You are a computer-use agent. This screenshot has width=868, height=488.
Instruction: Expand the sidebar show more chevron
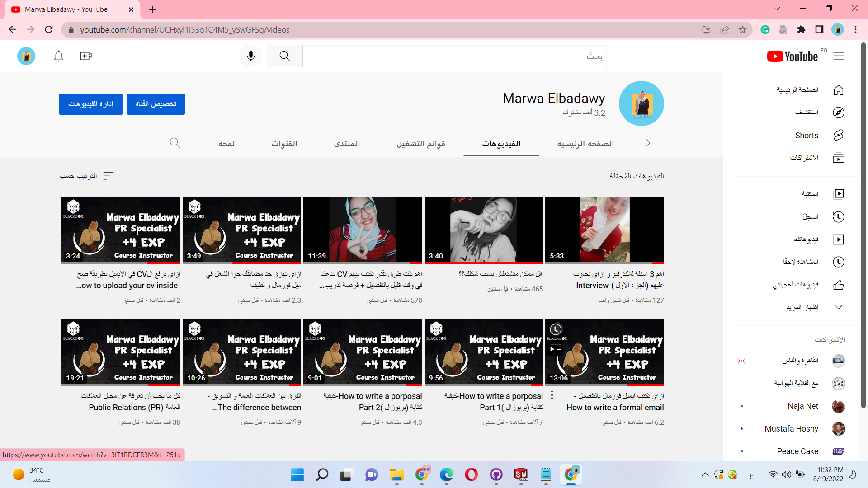838,307
